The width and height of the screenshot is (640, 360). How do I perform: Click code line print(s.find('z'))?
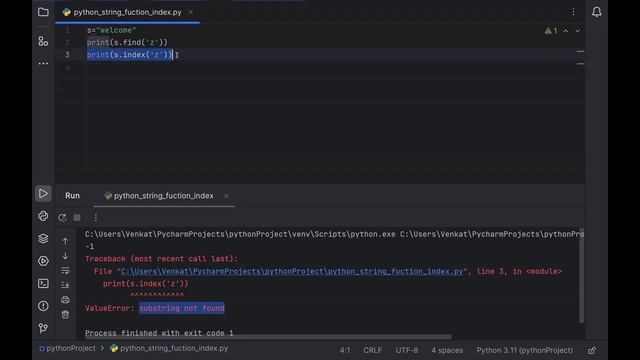[127, 42]
